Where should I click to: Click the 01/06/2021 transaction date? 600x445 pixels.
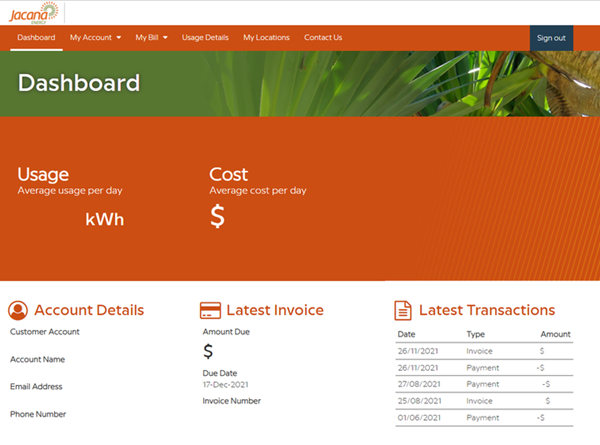point(419,417)
